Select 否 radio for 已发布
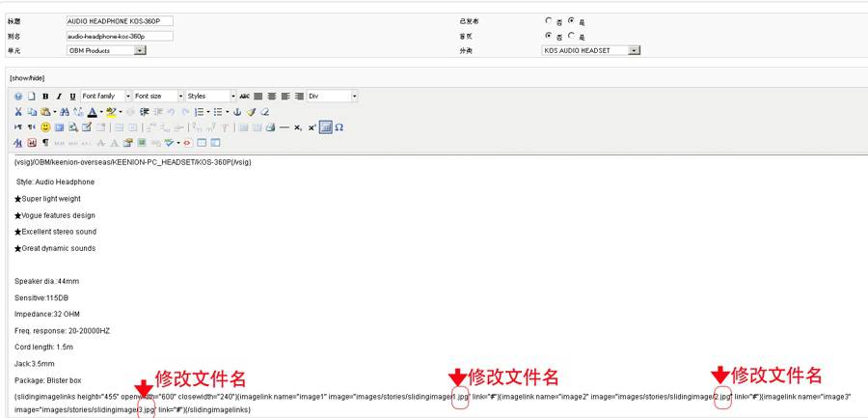The image size is (868, 418). tap(548, 20)
